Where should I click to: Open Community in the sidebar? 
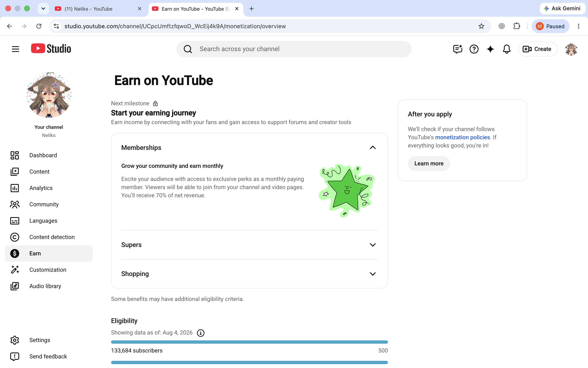click(49, 204)
